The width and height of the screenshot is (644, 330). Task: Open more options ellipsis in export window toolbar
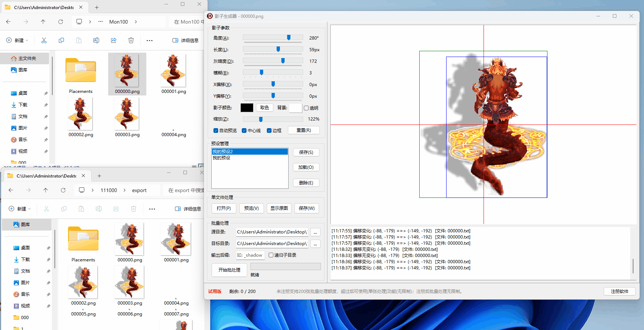pos(152,209)
